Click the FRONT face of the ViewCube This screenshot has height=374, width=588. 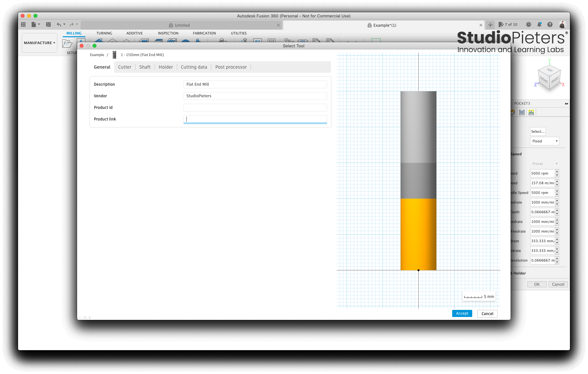click(544, 80)
